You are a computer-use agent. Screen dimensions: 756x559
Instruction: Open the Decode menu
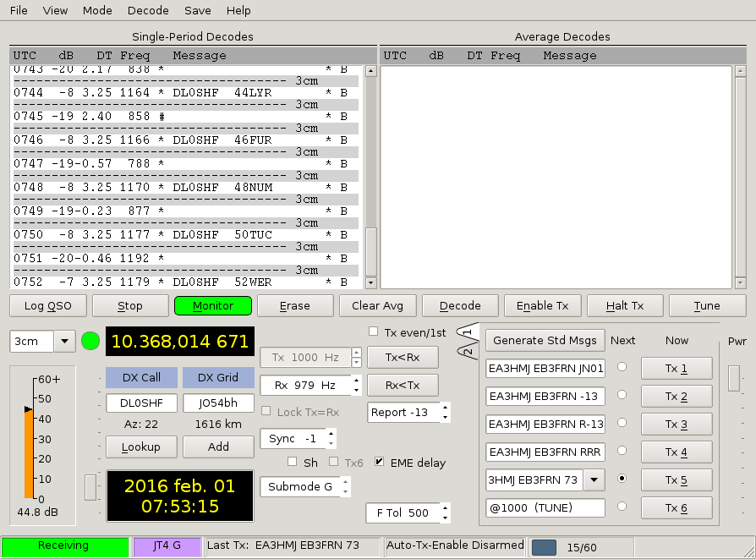pyautogui.click(x=148, y=10)
